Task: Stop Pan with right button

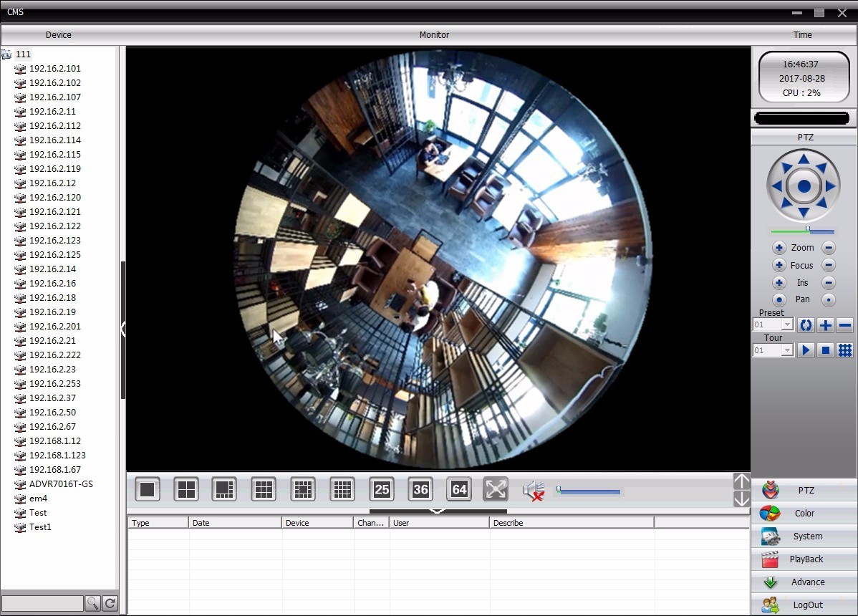Action: click(x=829, y=300)
